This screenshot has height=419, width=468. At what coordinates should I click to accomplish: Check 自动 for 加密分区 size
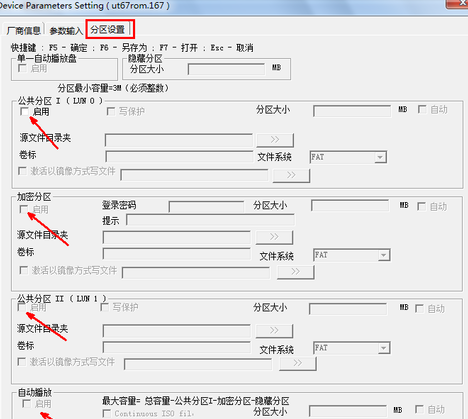(x=421, y=207)
